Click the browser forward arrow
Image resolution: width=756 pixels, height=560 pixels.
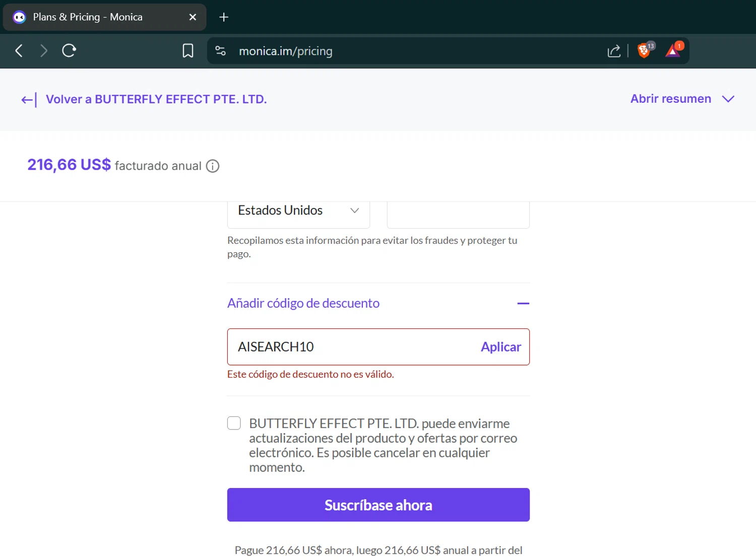(44, 51)
